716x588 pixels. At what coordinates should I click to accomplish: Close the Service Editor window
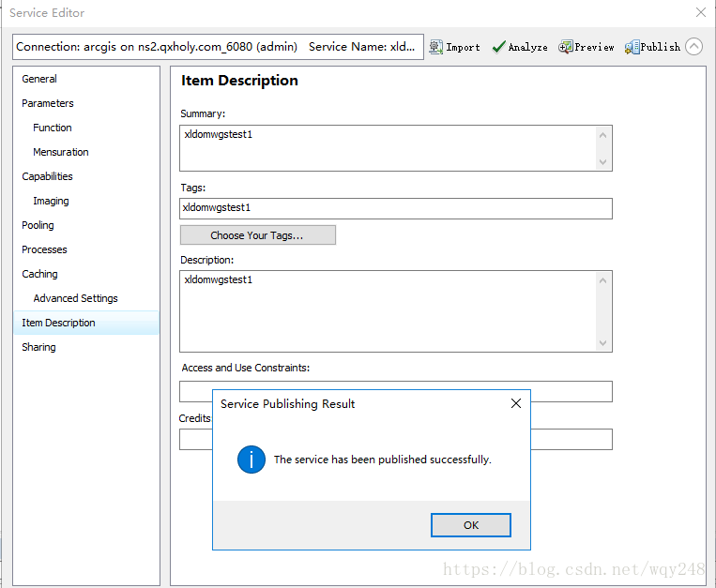coord(700,12)
